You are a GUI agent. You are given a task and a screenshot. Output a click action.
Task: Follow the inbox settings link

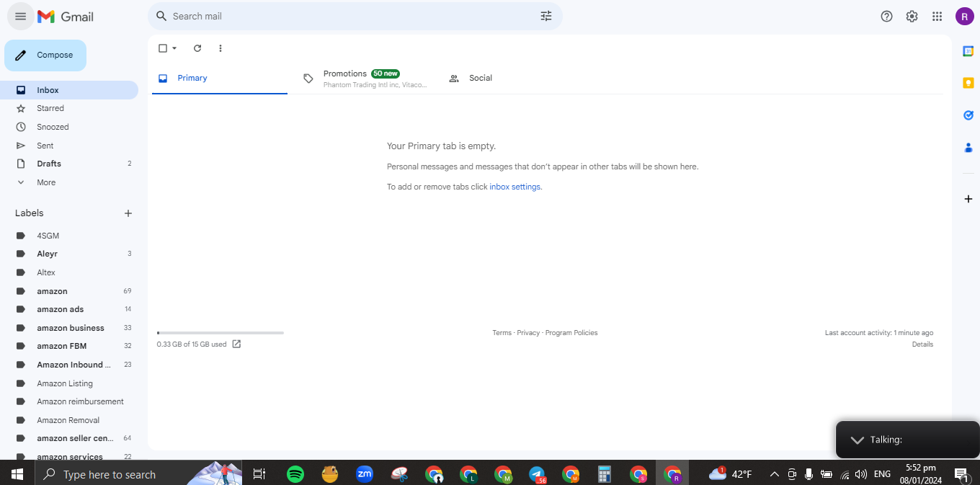click(515, 187)
